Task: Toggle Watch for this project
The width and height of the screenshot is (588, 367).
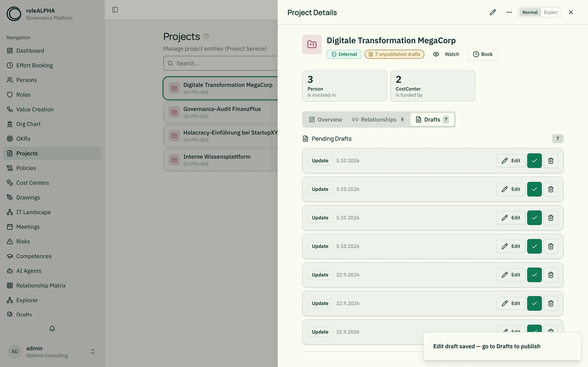Action: [446, 54]
